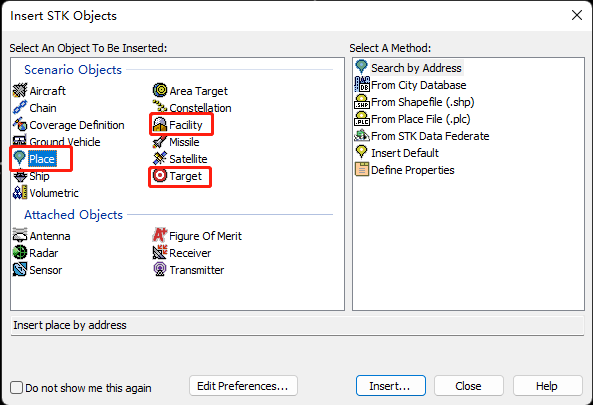Open Edit Preferences dialog
The width and height of the screenshot is (593, 405).
(x=244, y=386)
